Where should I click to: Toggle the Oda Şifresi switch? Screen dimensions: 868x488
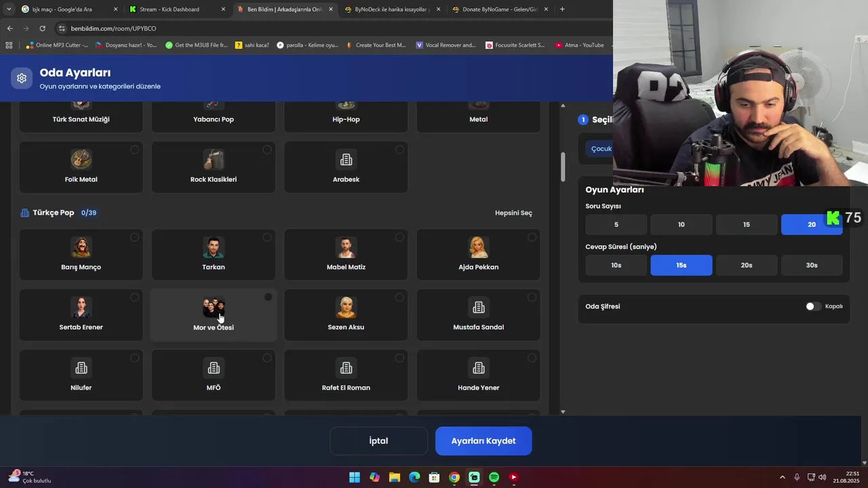(x=813, y=306)
